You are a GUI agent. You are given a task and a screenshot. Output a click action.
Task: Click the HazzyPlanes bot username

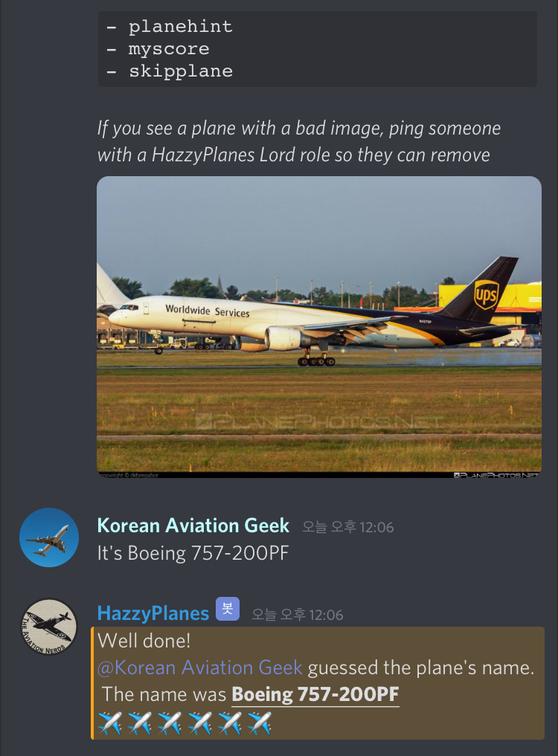(x=153, y=614)
